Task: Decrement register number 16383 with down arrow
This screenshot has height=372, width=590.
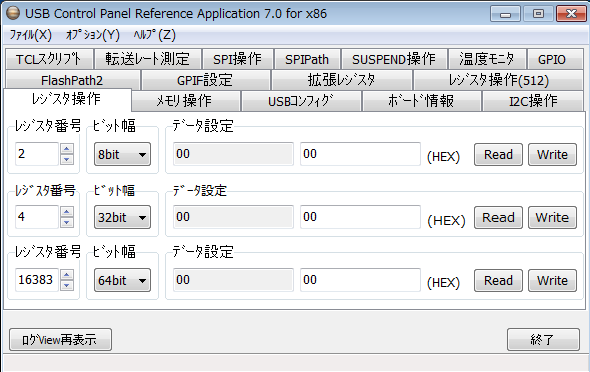Action: tap(67, 285)
